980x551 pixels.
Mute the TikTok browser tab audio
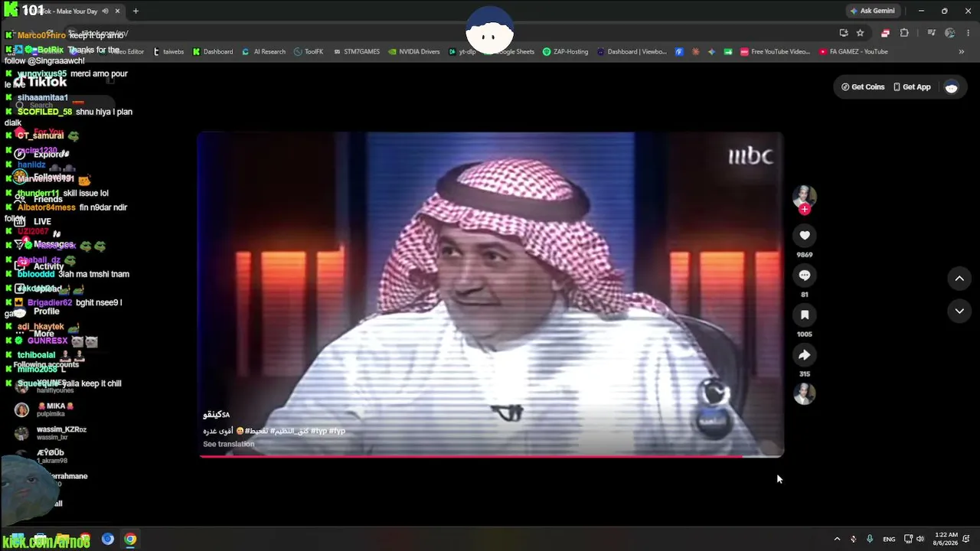point(106,11)
